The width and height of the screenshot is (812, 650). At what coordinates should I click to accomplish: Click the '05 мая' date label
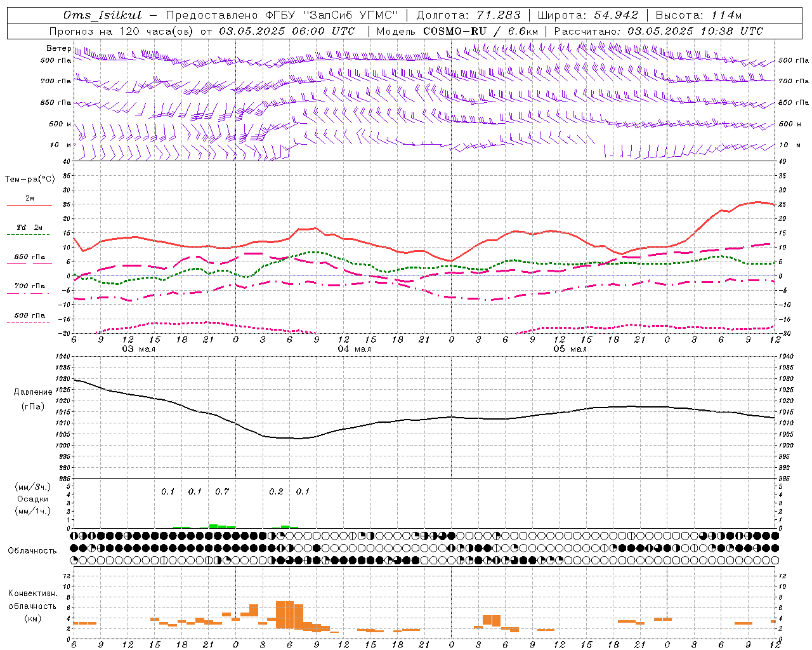pyautogui.click(x=570, y=349)
